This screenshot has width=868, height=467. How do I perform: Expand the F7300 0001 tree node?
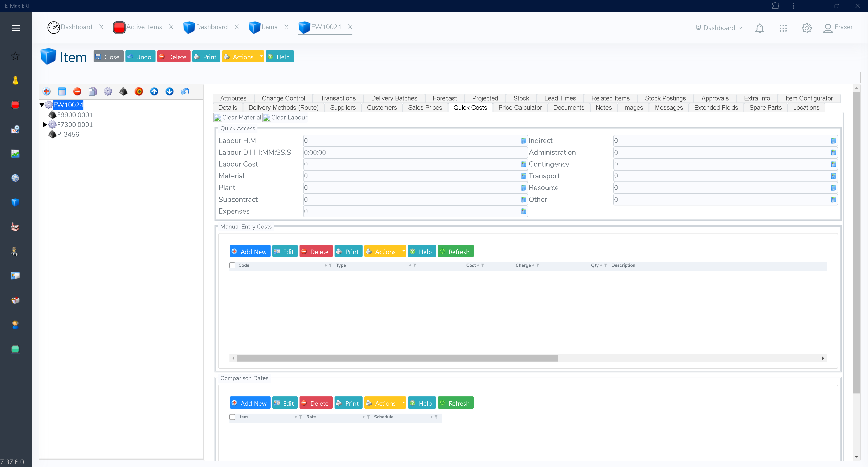click(45, 125)
